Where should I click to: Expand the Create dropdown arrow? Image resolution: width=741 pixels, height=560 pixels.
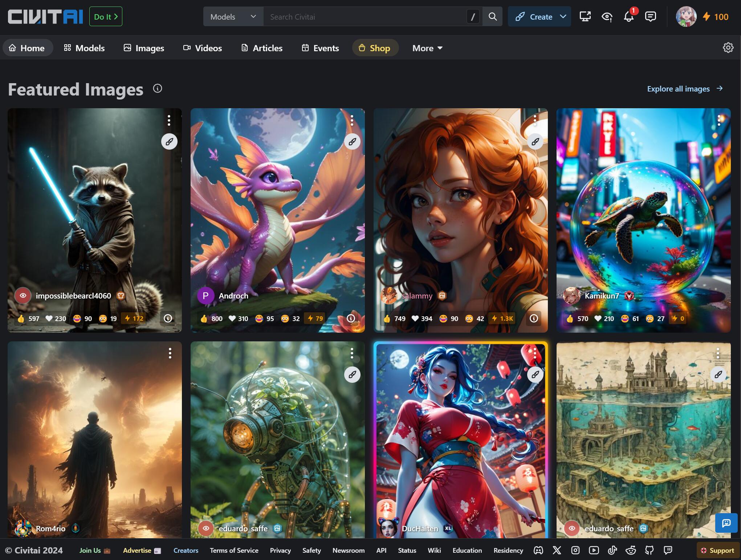(x=563, y=17)
